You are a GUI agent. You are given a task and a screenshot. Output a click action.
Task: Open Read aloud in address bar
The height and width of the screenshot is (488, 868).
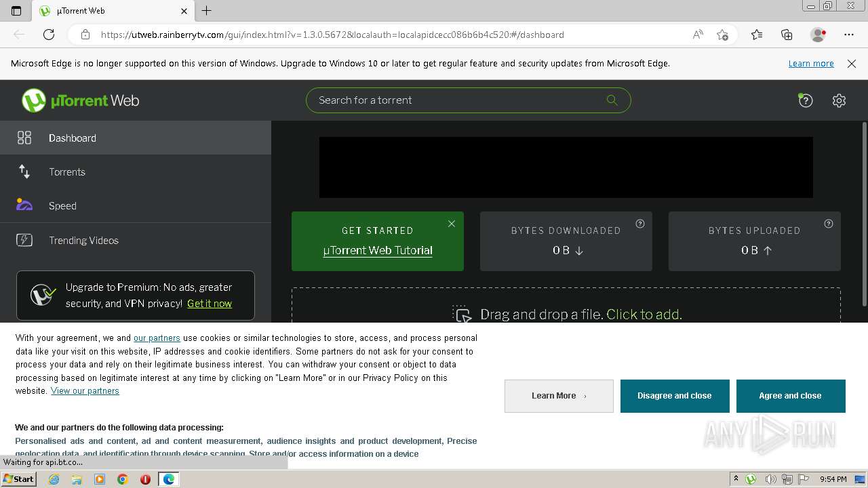[x=698, y=35]
